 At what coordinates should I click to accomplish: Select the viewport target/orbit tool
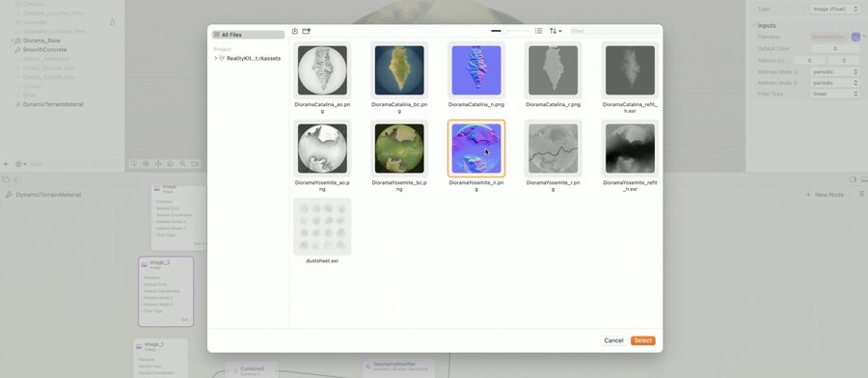click(x=147, y=164)
